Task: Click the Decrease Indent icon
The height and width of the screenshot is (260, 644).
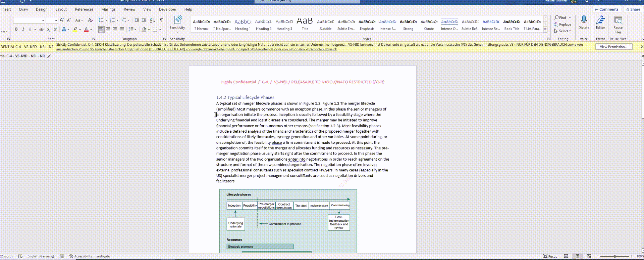Action: point(137,20)
